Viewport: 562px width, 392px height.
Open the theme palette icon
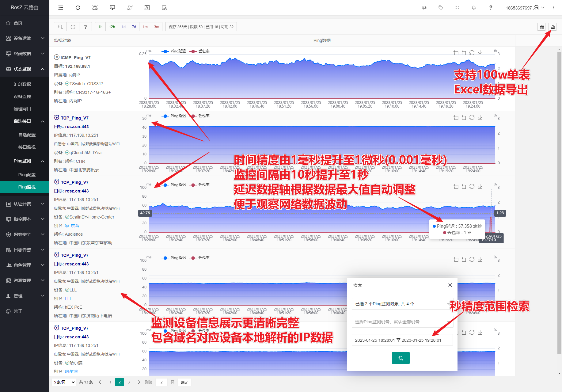(424, 7)
